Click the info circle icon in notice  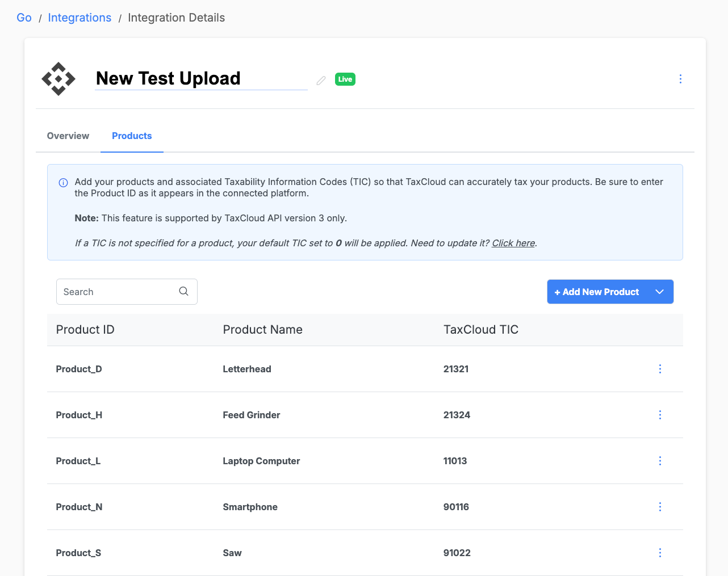[64, 183]
